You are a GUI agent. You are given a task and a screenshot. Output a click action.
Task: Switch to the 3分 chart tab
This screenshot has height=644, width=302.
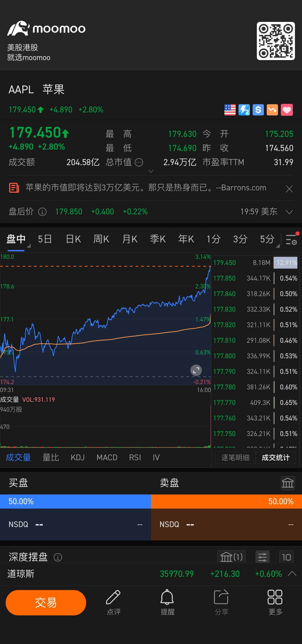(x=240, y=239)
